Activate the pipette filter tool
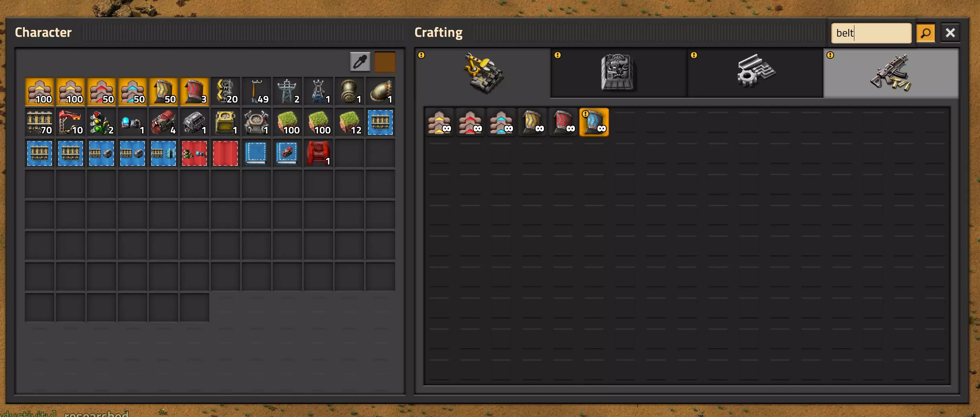The width and height of the screenshot is (980, 417). pos(360,62)
